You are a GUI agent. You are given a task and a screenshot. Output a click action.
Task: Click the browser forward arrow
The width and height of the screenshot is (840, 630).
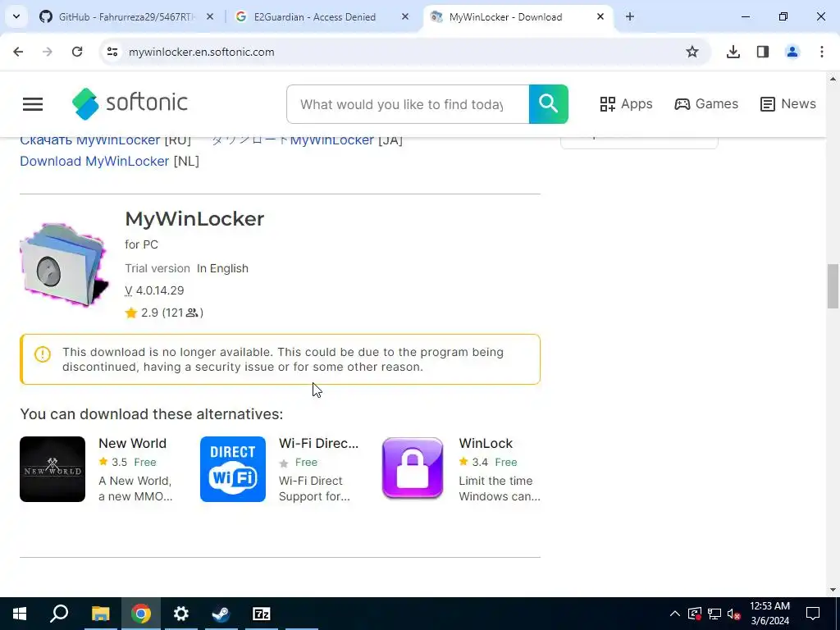(x=48, y=52)
